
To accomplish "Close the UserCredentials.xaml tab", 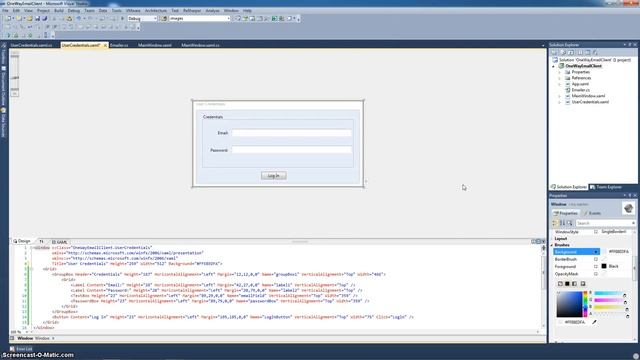I will pyautogui.click(x=105, y=45).
